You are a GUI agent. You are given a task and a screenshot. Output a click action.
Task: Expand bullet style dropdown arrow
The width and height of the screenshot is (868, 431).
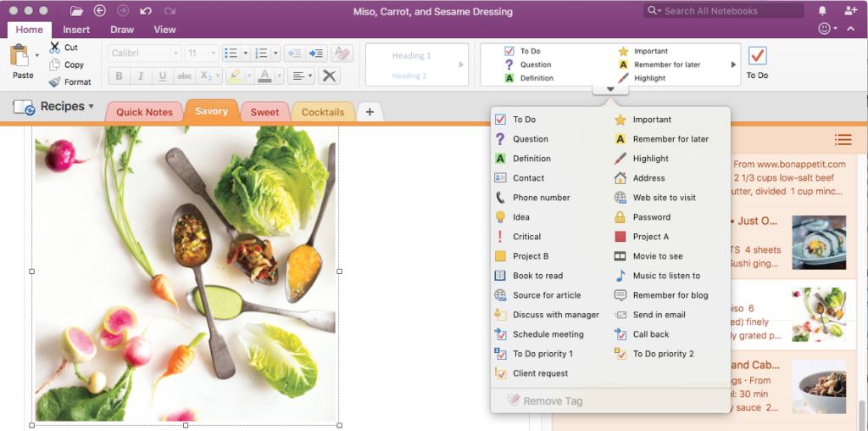pyautogui.click(x=245, y=53)
